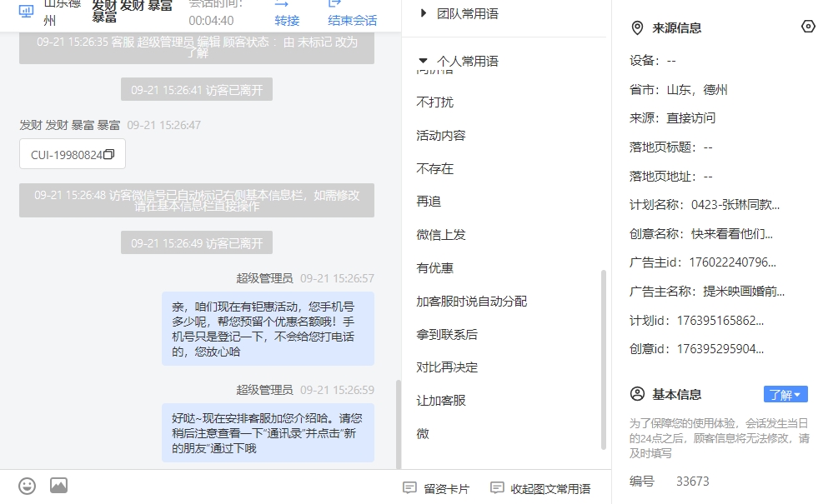Click the 留资卡片 card icon
Screen dimensions: 818x504
(409, 488)
